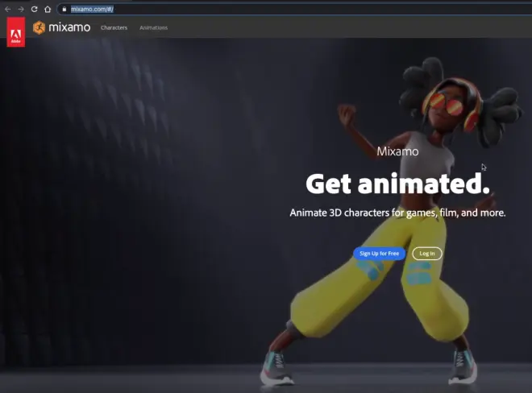Click the mixamo wordmark
Screen dimensions: 532x393
[x=69, y=27]
